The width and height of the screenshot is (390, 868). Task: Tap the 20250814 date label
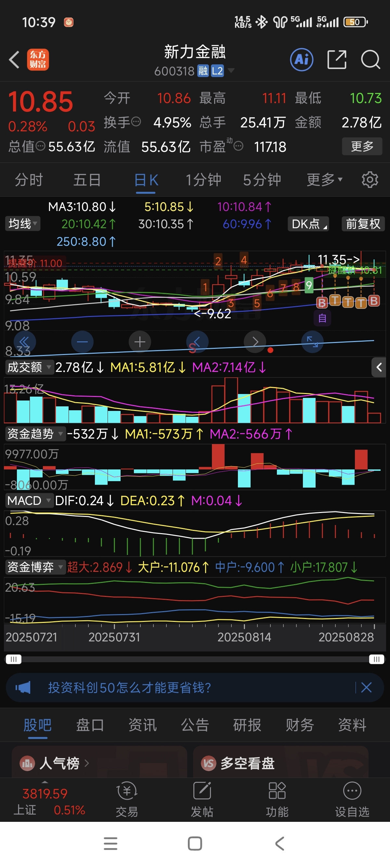pos(244,637)
